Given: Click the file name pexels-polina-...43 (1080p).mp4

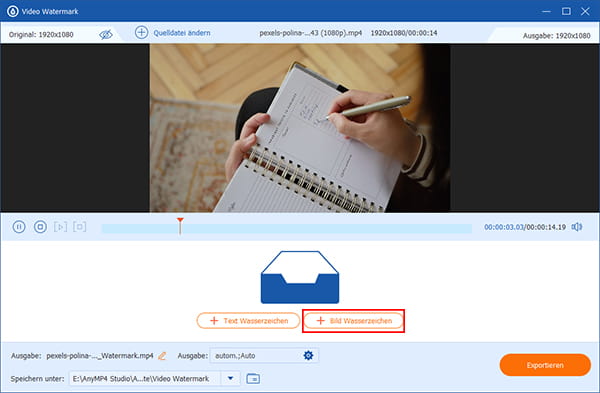Looking at the screenshot, I should (x=310, y=33).
